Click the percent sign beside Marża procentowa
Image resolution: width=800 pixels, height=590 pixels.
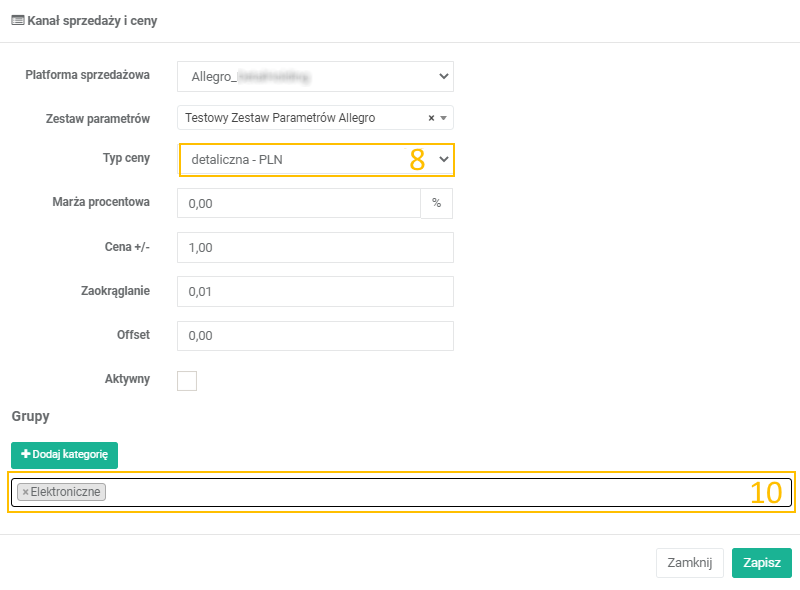point(436,203)
